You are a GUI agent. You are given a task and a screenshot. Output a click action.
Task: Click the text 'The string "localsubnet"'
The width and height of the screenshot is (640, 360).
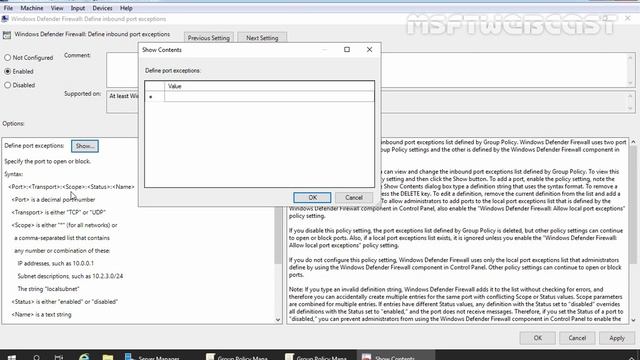(49, 289)
